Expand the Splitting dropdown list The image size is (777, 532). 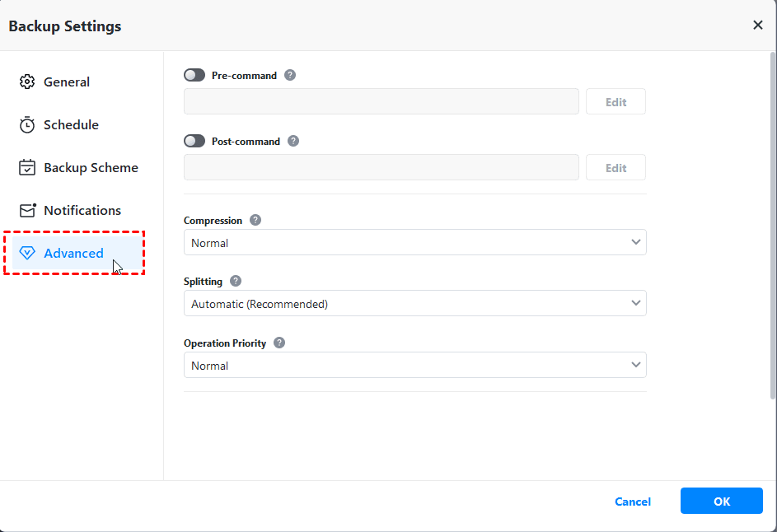click(414, 304)
